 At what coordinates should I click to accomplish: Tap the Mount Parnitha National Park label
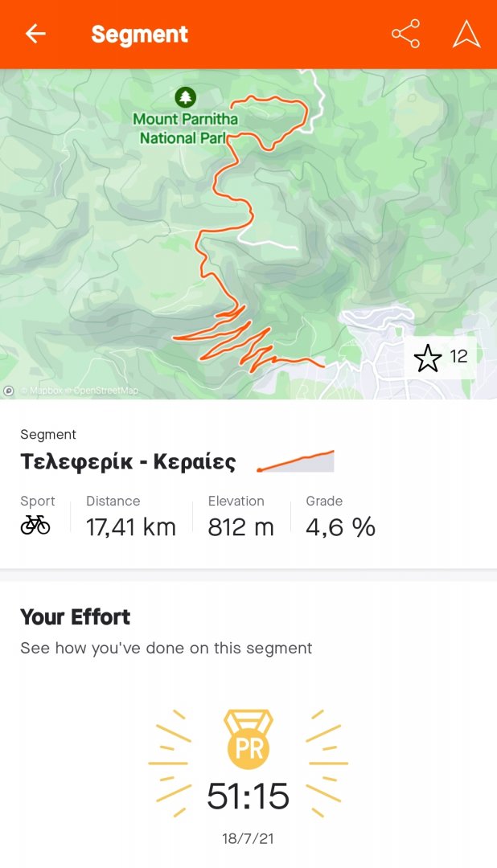[185, 129]
